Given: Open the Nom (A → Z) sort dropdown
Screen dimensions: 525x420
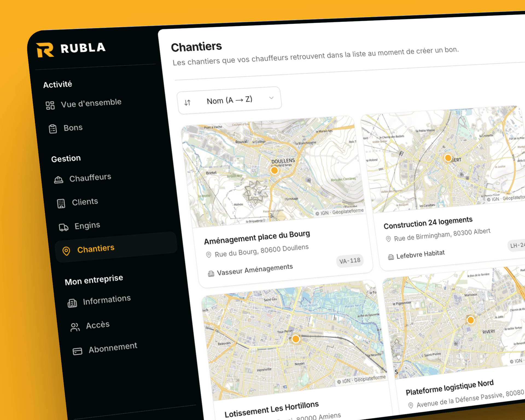Looking at the screenshot, I should point(229,100).
